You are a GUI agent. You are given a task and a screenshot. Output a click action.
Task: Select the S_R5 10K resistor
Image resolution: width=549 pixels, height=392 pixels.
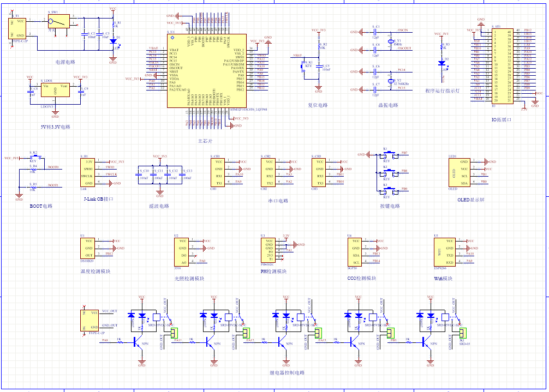(x=33, y=187)
